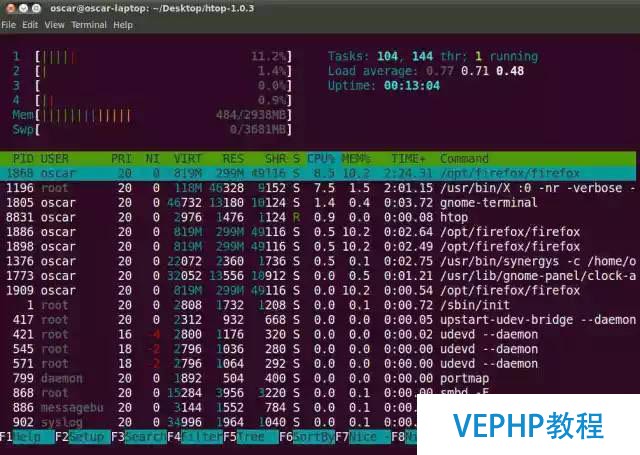This screenshot has height=455, width=640.
Task: Click the Tasks count line
Action: [x=433, y=56]
